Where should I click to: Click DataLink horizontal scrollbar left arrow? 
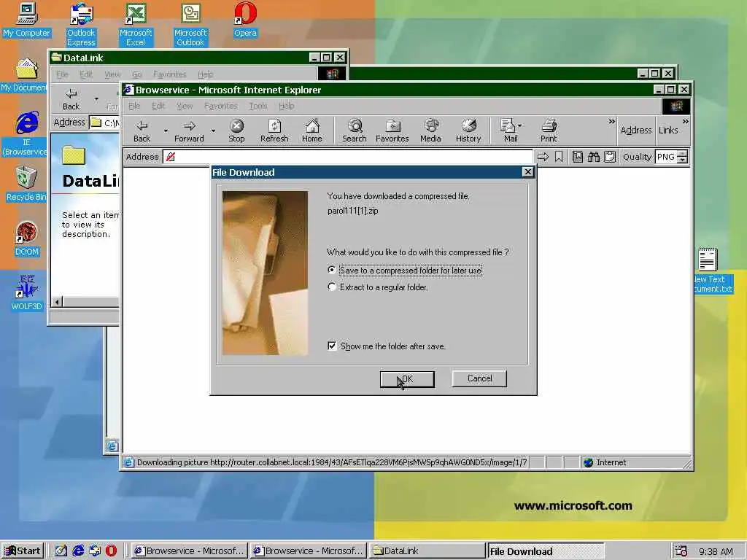pos(57,301)
